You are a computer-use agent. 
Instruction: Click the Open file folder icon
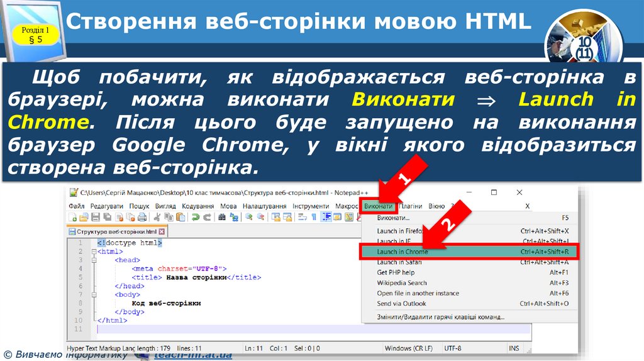tap(84, 217)
